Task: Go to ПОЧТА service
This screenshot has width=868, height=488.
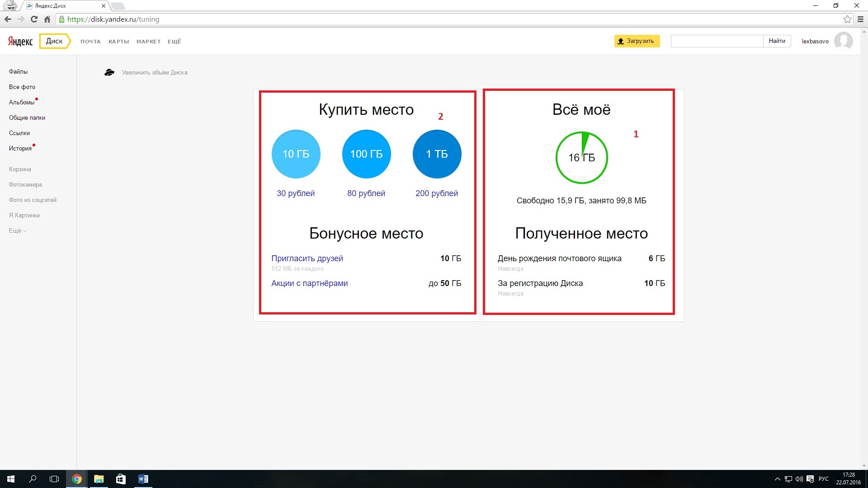Action: pyautogui.click(x=90, y=42)
